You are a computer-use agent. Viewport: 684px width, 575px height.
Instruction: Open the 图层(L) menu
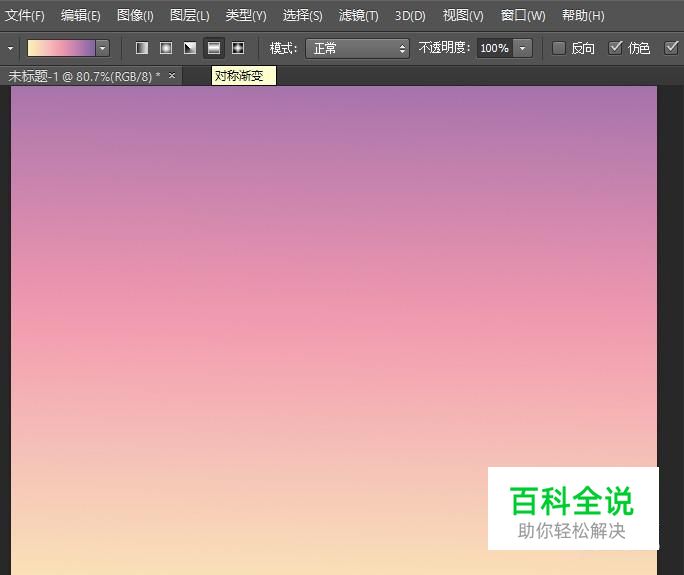pyautogui.click(x=190, y=16)
